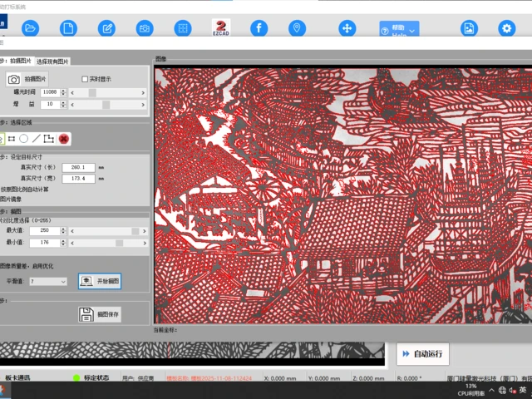Click the 曝光时间 slider thumb
The height and width of the screenshot is (399, 532).
point(92,92)
